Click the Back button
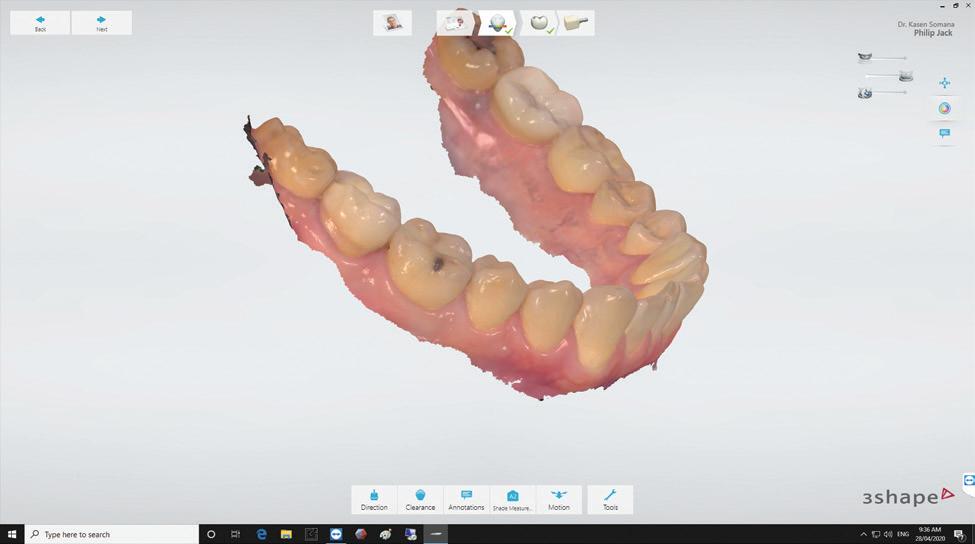Viewport: 975px width, 544px height. [x=40, y=23]
